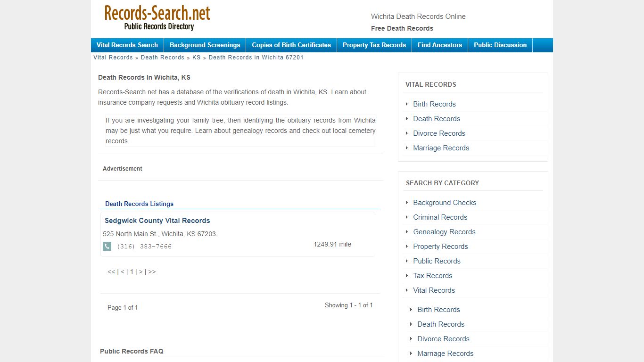This screenshot has height=362, width=644.
Task: Click the Showing 1 - 1 of 1 text
Action: 349,305
